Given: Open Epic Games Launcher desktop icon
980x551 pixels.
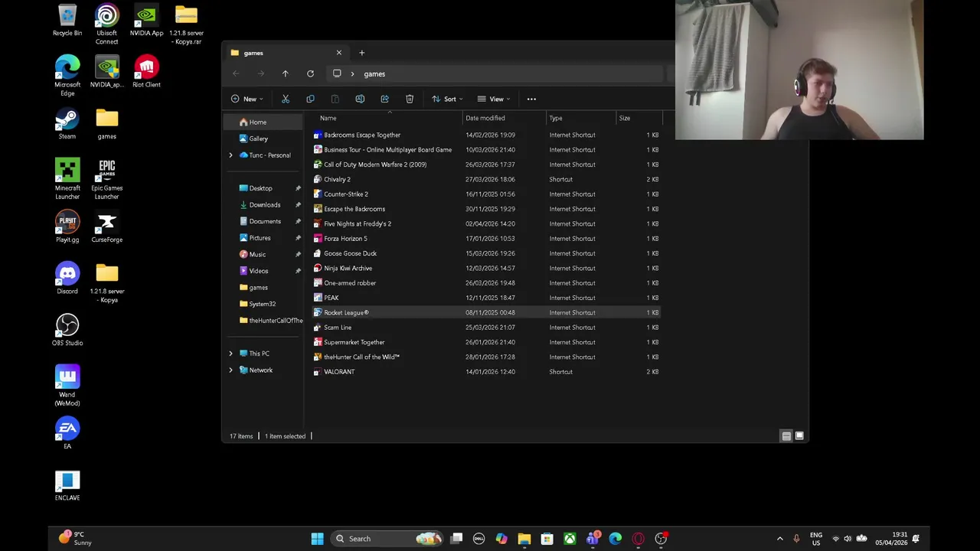Looking at the screenshot, I should (106, 180).
